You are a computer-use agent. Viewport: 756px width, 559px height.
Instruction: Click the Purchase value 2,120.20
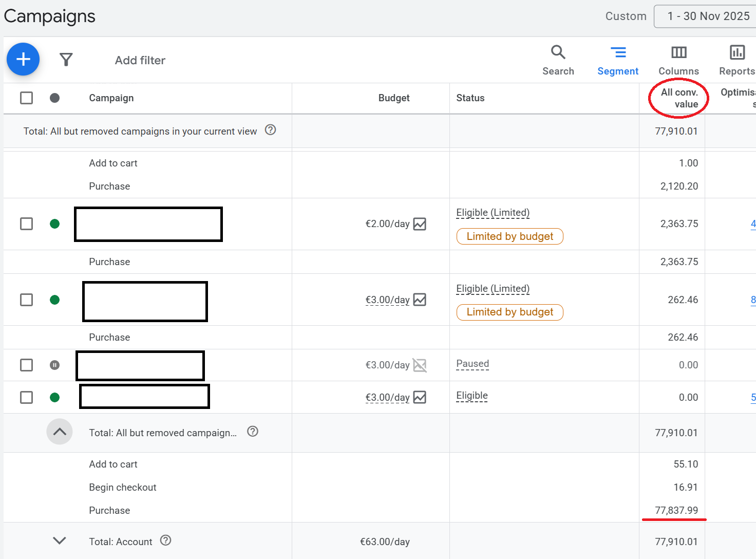[x=679, y=186]
